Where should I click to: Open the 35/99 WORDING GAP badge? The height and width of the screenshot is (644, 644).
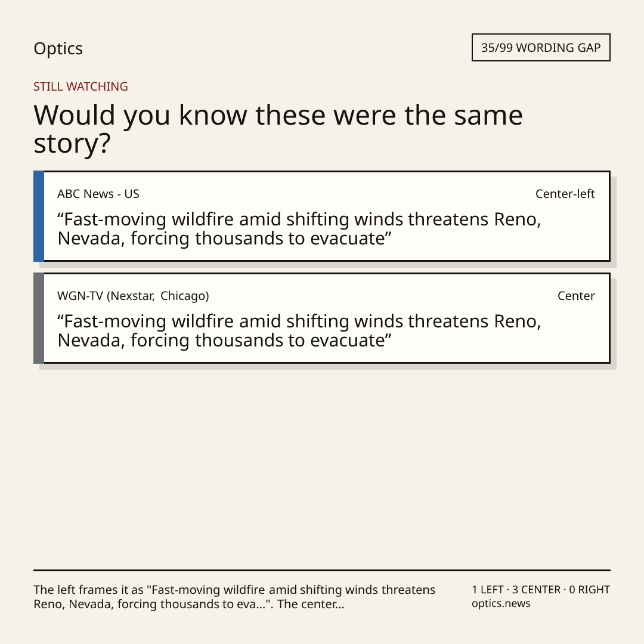pos(541,48)
